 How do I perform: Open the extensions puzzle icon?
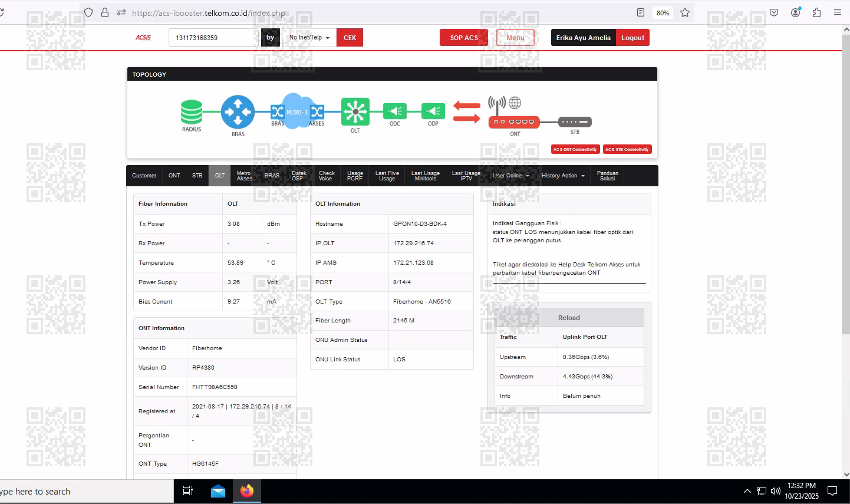tap(816, 12)
